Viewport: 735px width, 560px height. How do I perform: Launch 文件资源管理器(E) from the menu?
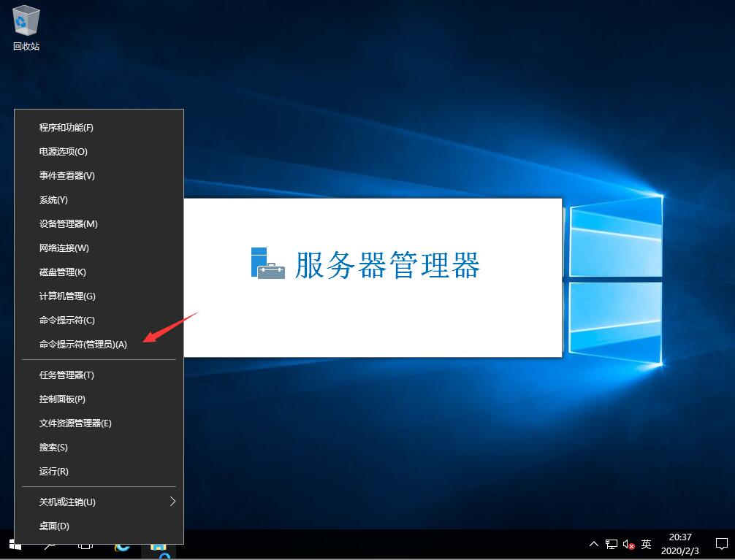pos(75,423)
